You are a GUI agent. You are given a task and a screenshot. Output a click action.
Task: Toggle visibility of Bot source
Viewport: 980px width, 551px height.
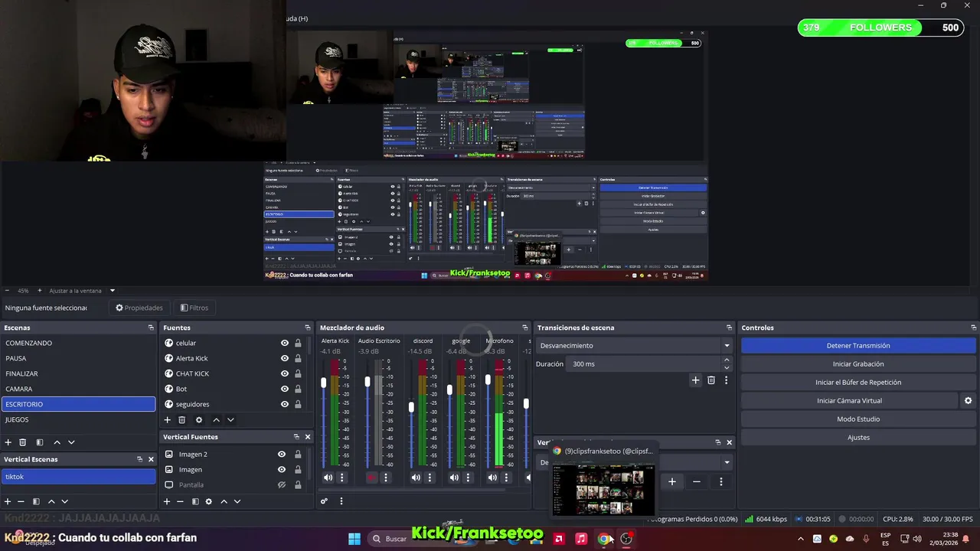point(285,390)
